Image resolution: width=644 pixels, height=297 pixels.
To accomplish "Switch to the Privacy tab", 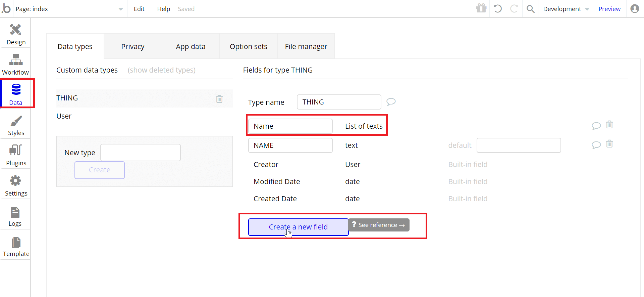I will click(133, 46).
